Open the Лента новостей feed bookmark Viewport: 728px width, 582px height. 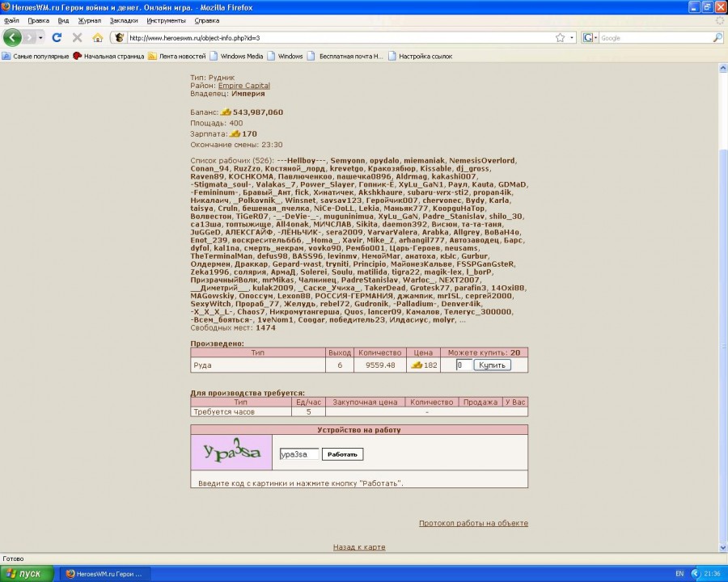tap(176, 57)
